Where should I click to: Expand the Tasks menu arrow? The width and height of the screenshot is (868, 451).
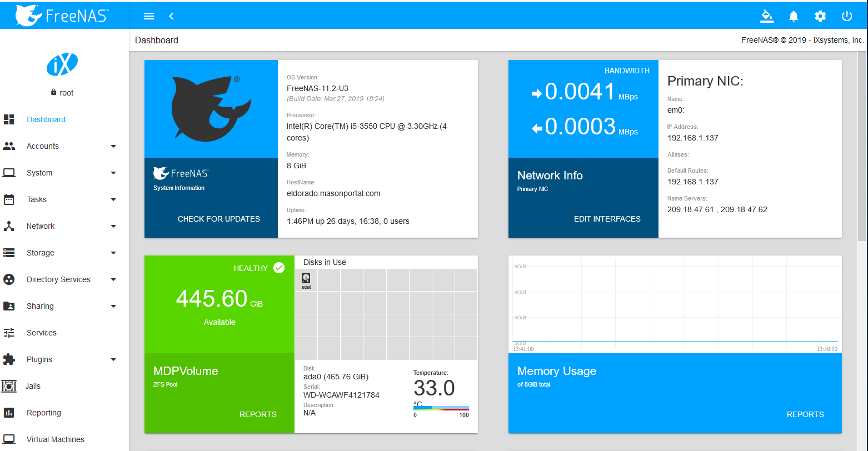pos(113,200)
